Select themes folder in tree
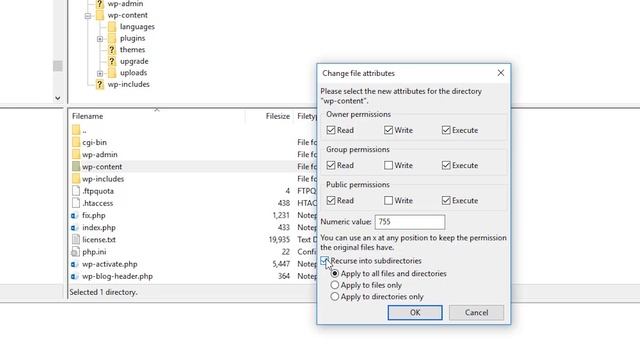 click(132, 49)
